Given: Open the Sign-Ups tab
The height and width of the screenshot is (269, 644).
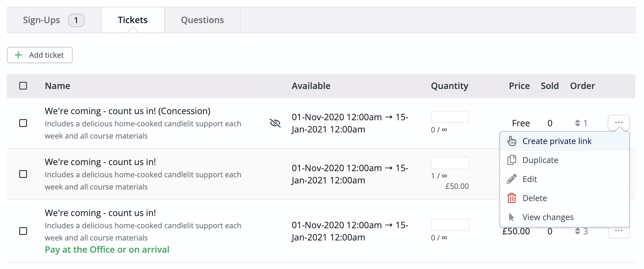Looking at the screenshot, I should click(41, 20).
